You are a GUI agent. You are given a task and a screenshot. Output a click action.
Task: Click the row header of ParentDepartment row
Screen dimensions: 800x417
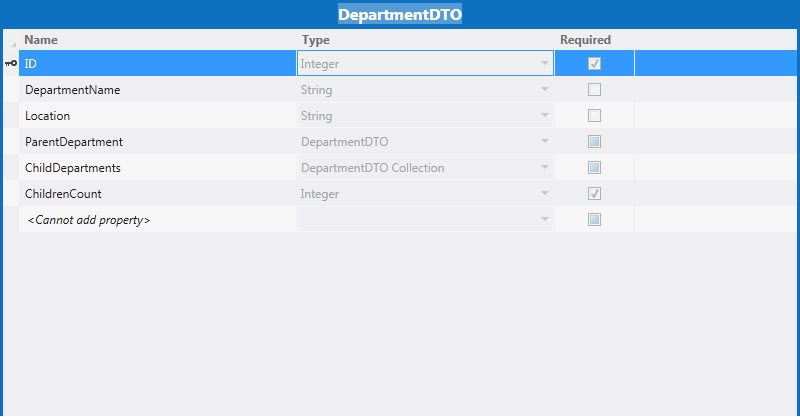(x=11, y=142)
